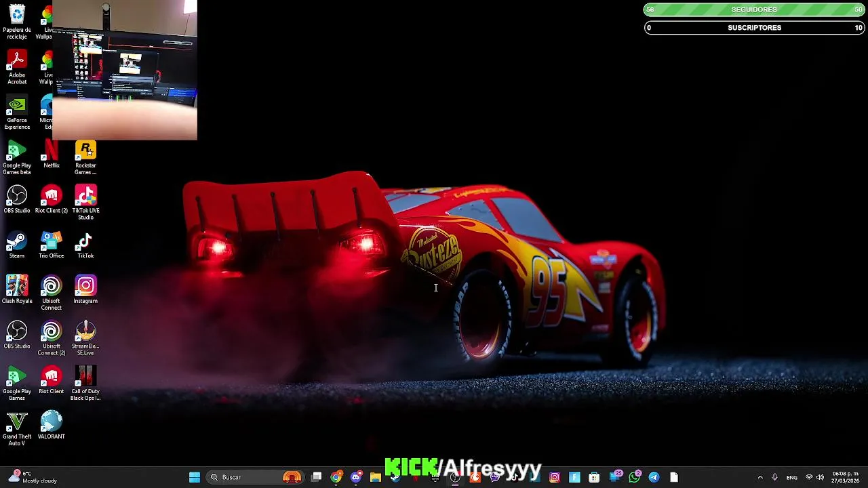Launch TikTok LIVE Studio shortcut
This screenshot has width=868, height=488.
pos(85,203)
